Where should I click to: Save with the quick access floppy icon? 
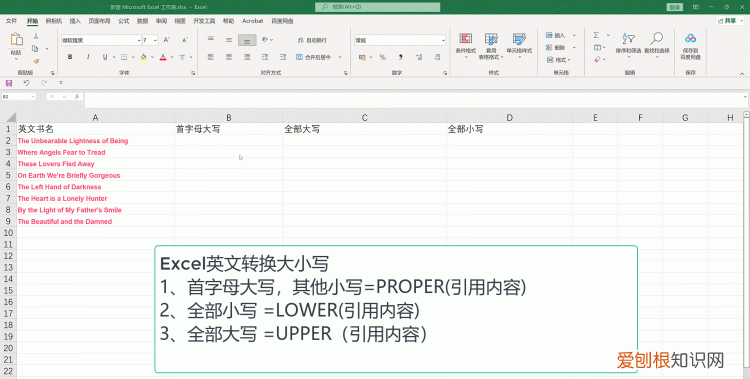[9, 83]
